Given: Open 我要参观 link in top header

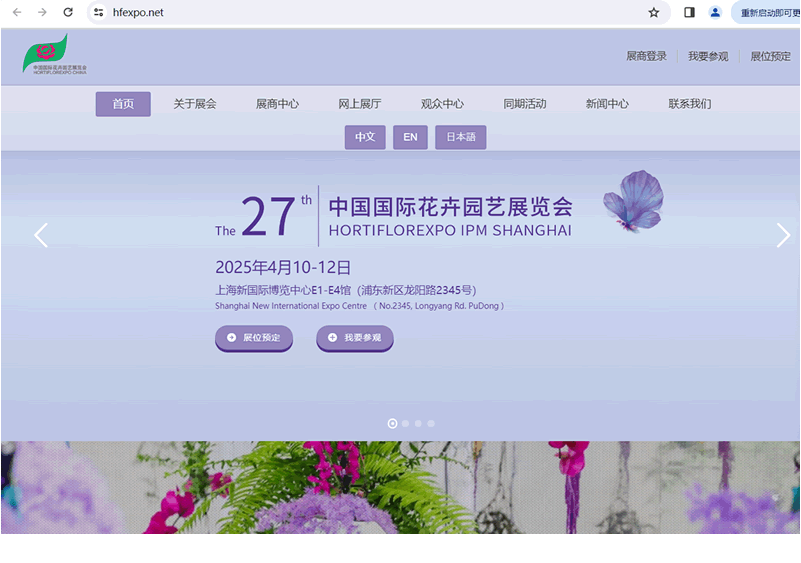Looking at the screenshot, I should point(708,56).
